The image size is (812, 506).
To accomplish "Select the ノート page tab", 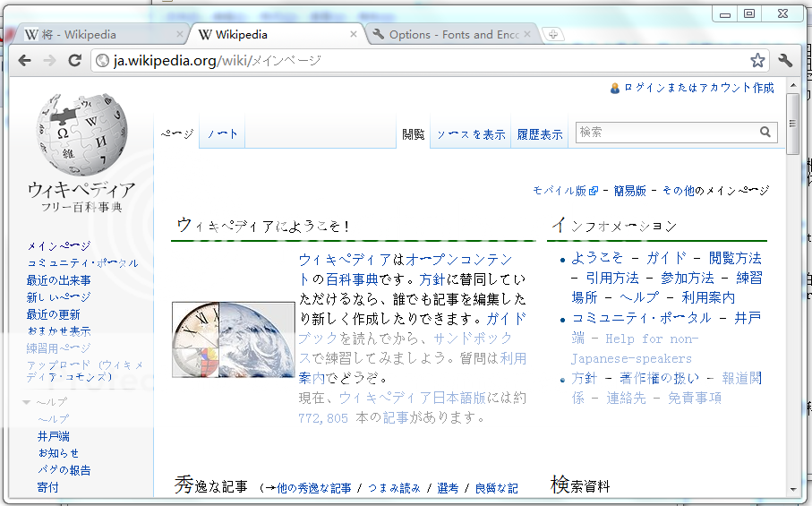I will pos(222,134).
